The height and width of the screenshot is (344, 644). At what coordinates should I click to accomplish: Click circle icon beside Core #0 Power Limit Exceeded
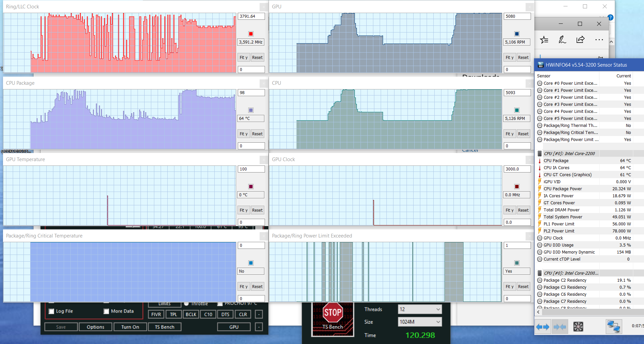[x=540, y=83]
